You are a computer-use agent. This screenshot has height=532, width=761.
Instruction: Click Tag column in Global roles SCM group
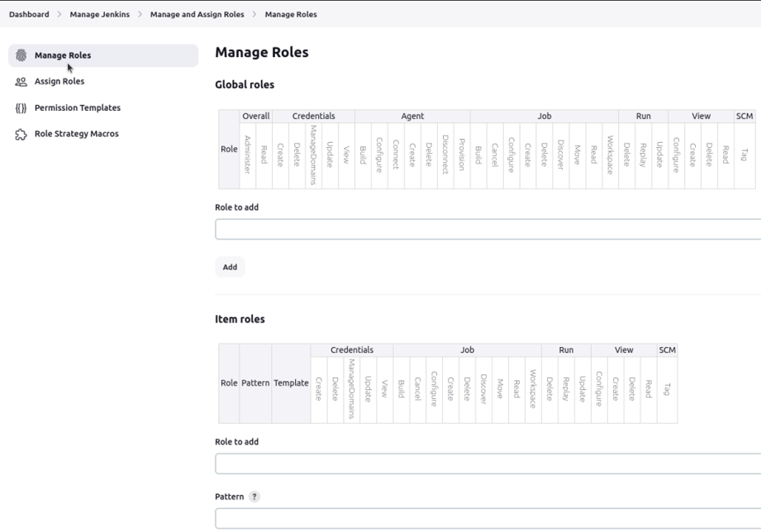(744, 154)
